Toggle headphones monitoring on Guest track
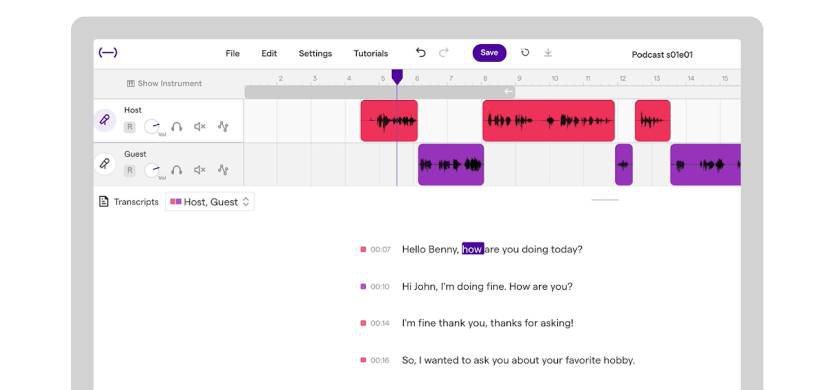The height and width of the screenshot is (390, 838). pos(177,170)
